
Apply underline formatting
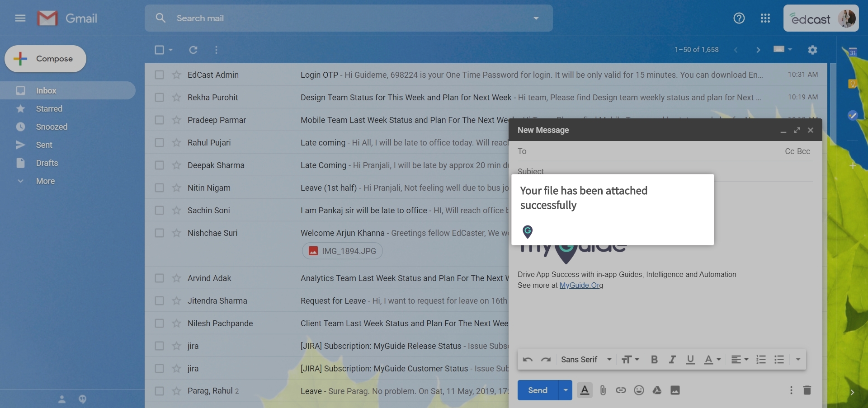[690, 360]
